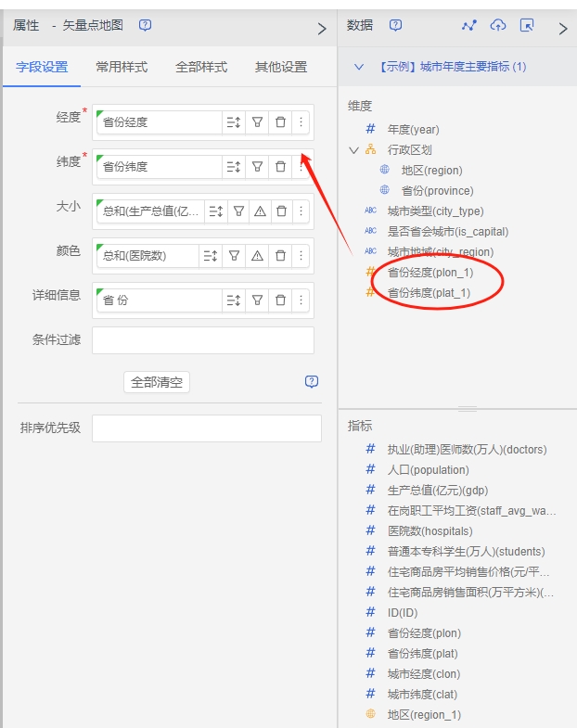This screenshot has width=577, height=728.
Task: Click the select-data icon with cursor arrow
Action: tap(527, 26)
